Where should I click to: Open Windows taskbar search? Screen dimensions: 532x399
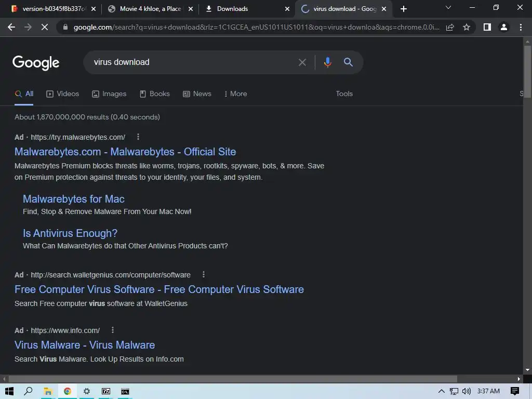point(28,391)
